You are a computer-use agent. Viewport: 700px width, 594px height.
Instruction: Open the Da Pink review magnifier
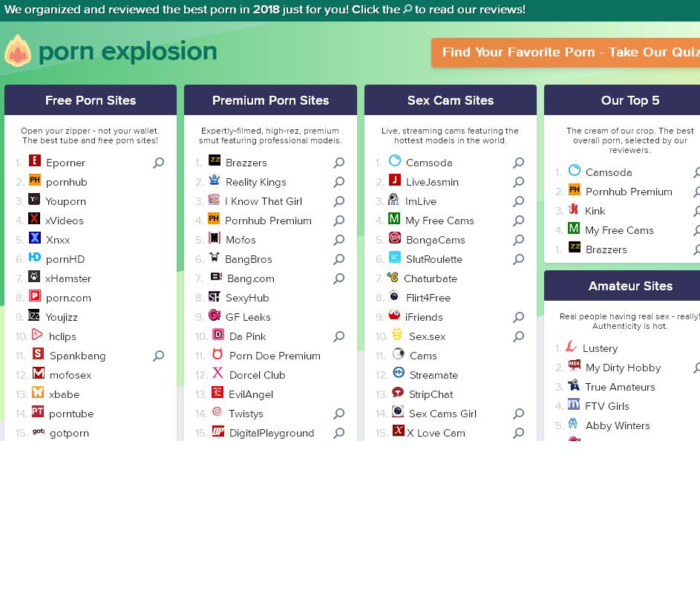(x=338, y=336)
